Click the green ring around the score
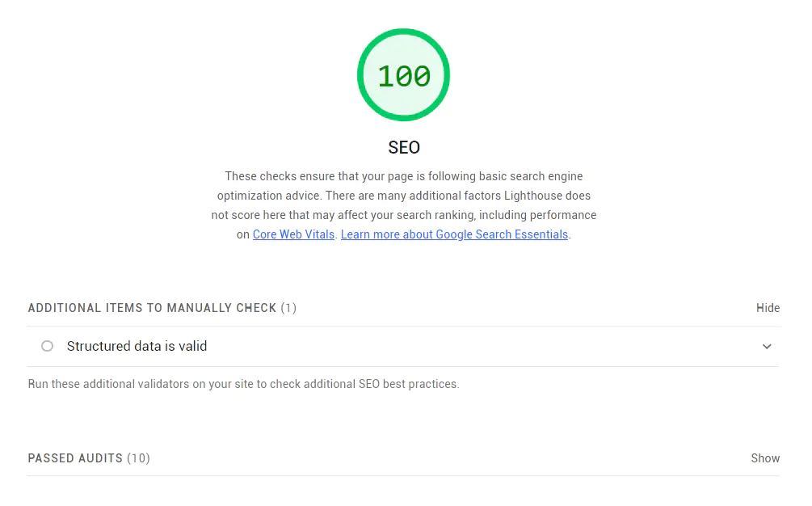Screen dimensions: 812x506 pyautogui.click(x=404, y=32)
